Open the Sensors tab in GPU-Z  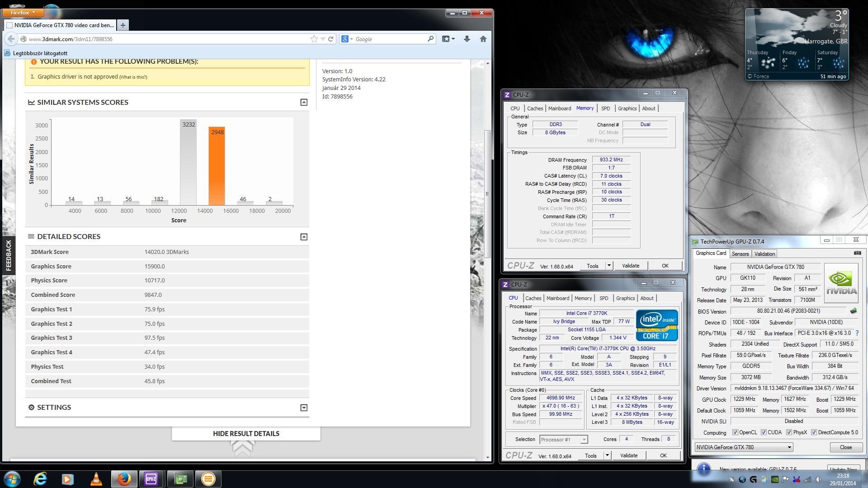(740, 254)
